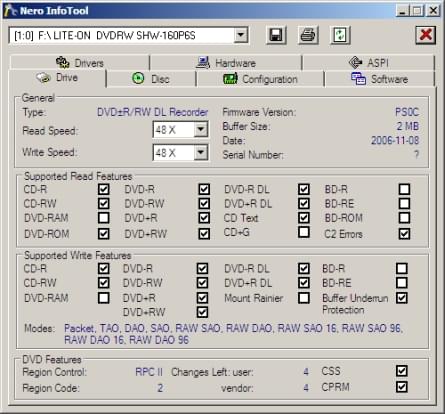Click the refresh drive info icon
The height and width of the screenshot is (414, 445).
(340, 35)
